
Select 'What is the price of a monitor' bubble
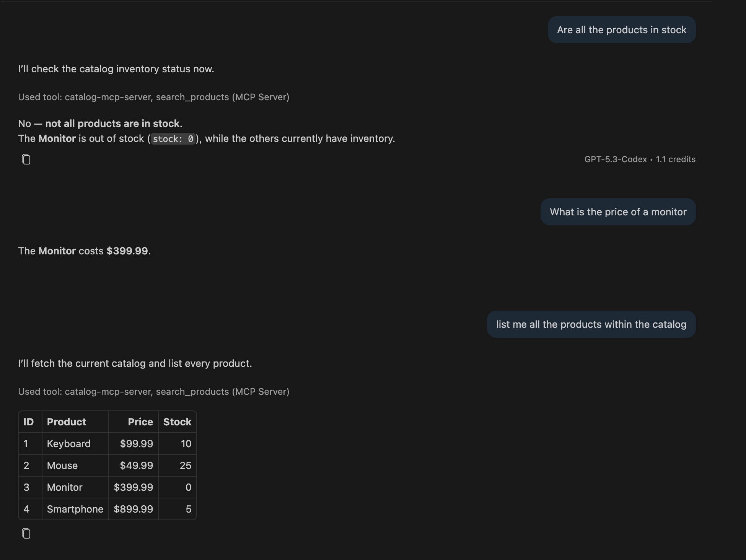[618, 212]
